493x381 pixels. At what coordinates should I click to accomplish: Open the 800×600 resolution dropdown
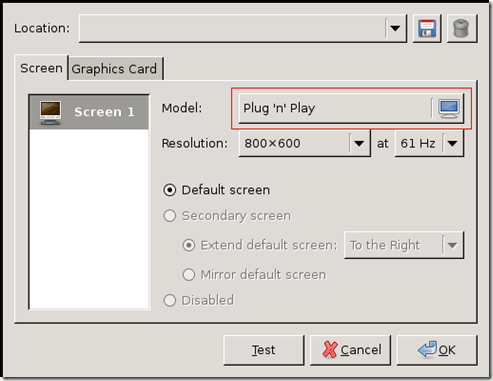305,143
